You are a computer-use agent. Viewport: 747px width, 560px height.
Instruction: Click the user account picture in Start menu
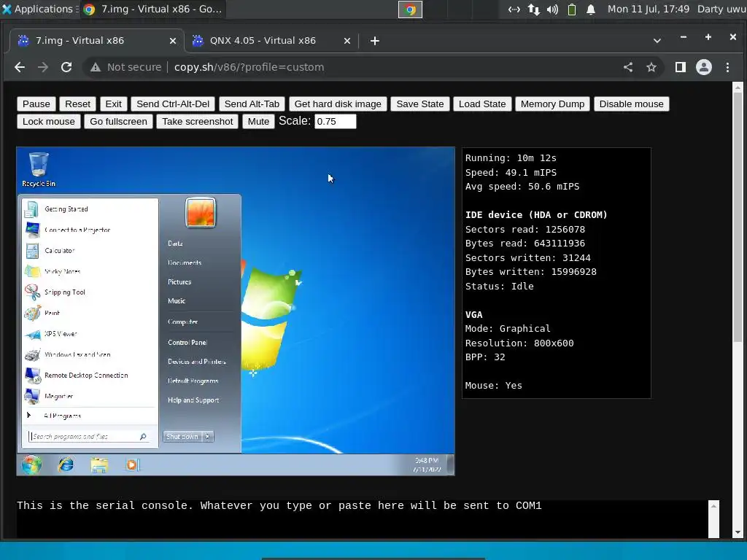click(x=201, y=212)
